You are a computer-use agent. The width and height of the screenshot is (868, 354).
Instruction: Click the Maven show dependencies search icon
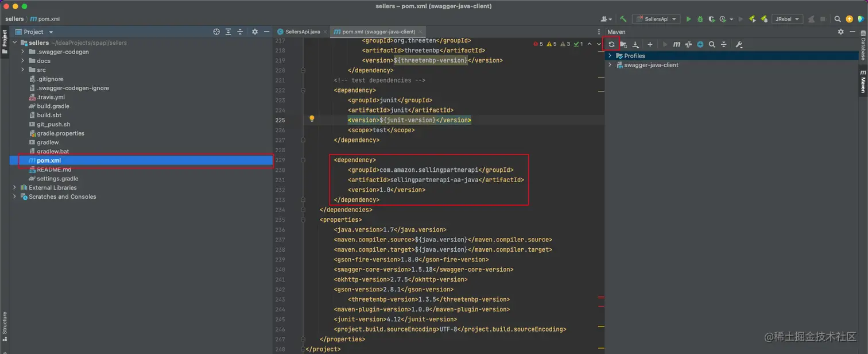click(712, 44)
